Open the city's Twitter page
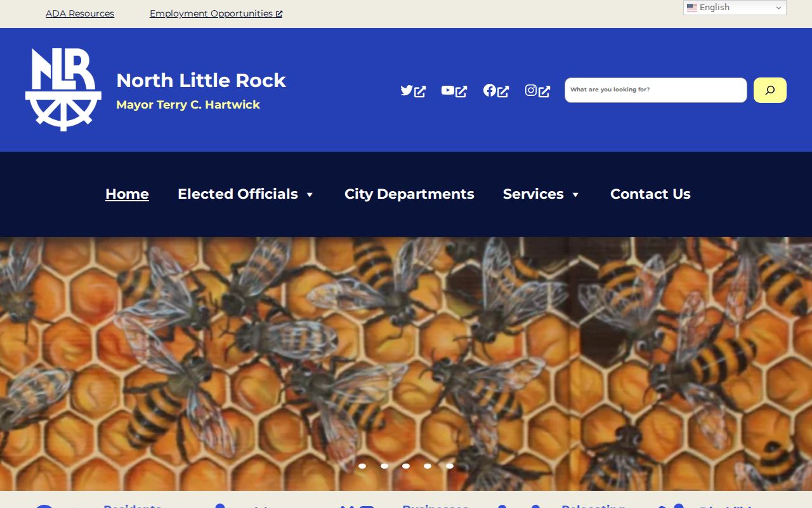 (413, 91)
